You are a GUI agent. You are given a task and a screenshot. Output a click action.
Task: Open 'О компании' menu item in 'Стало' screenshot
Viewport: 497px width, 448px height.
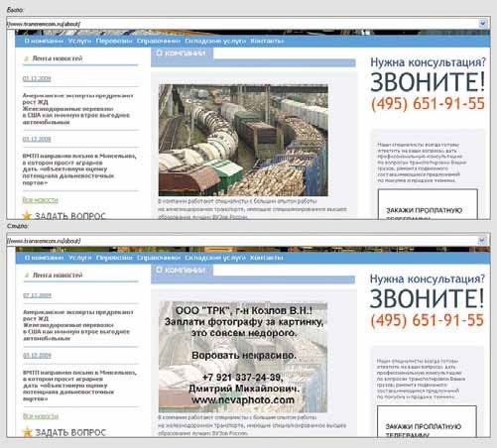tap(44, 258)
